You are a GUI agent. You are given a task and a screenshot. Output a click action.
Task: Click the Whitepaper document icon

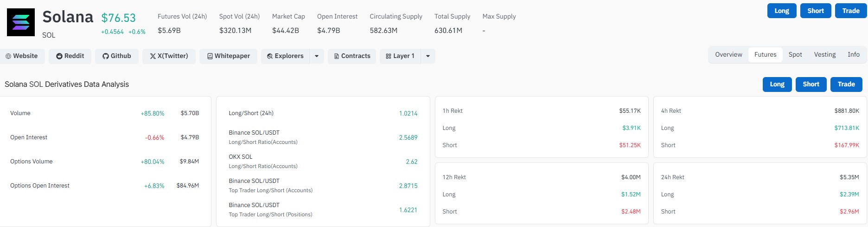click(x=210, y=56)
